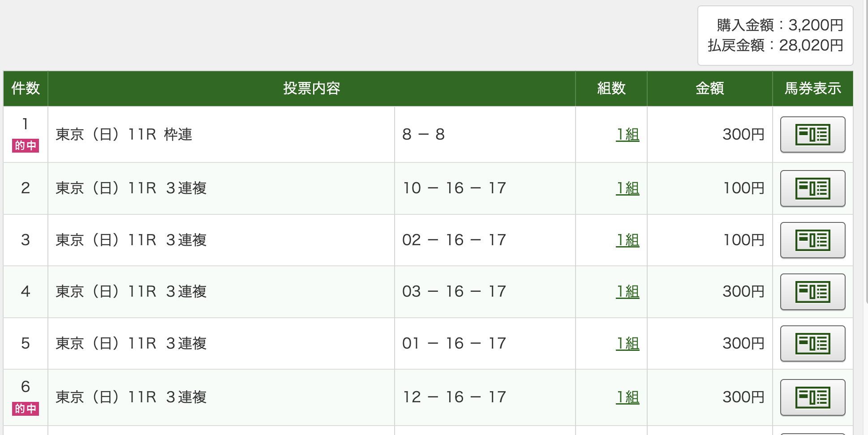
Task: Show the betting ticket for 02-16-17 3連複
Action: click(x=812, y=240)
